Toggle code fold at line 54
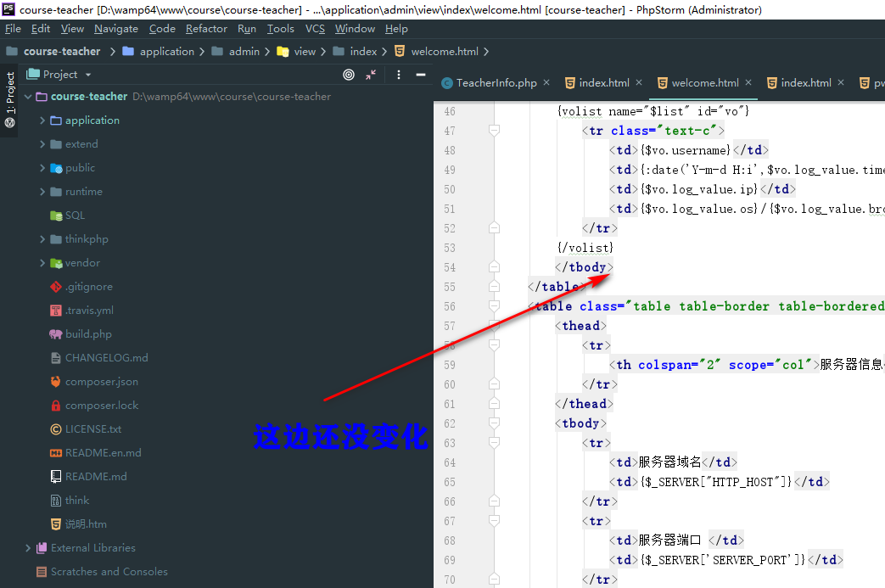This screenshot has width=885, height=588. (494, 267)
